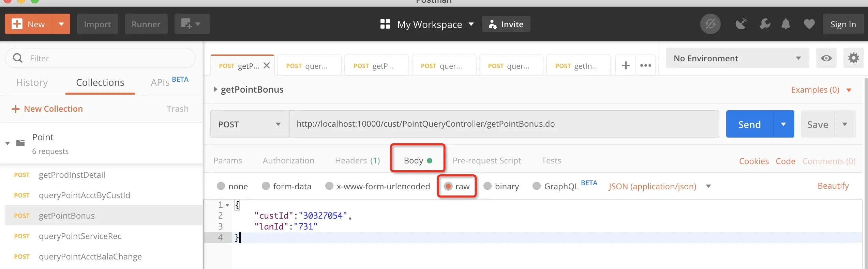The width and height of the screenshot is (868, 269).
Task: Switch to the second tab labeled quer...
Action: coord(309,65)
